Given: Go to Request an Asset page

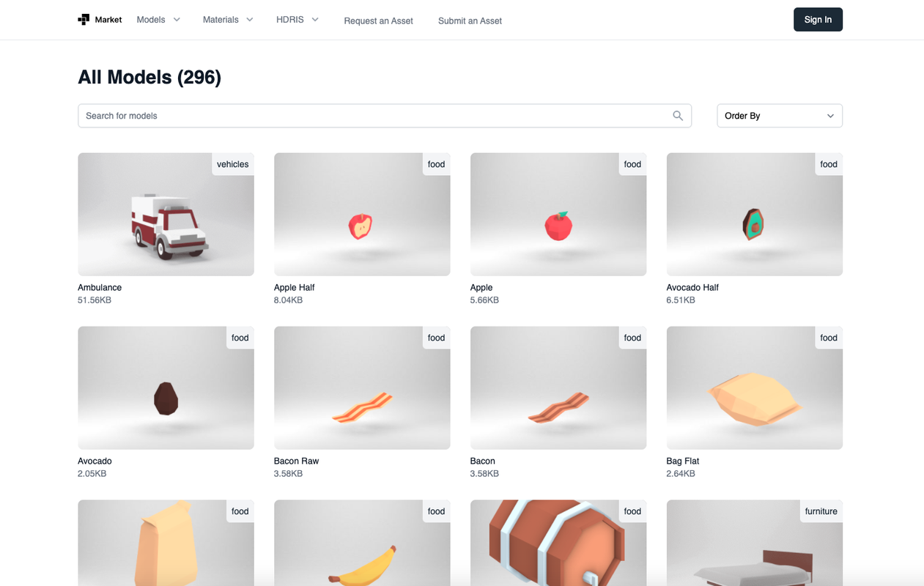Looking at the screenshot, I should [x=378, y=21].
